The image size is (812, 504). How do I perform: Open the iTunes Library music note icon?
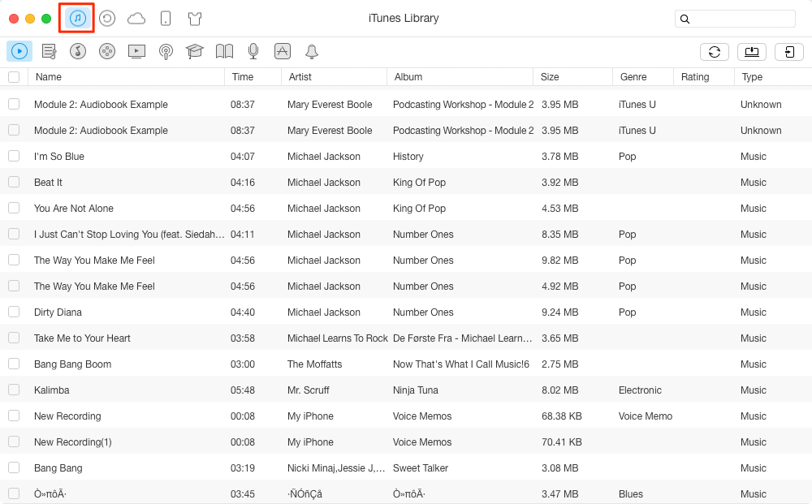click(x=78, y=19)
